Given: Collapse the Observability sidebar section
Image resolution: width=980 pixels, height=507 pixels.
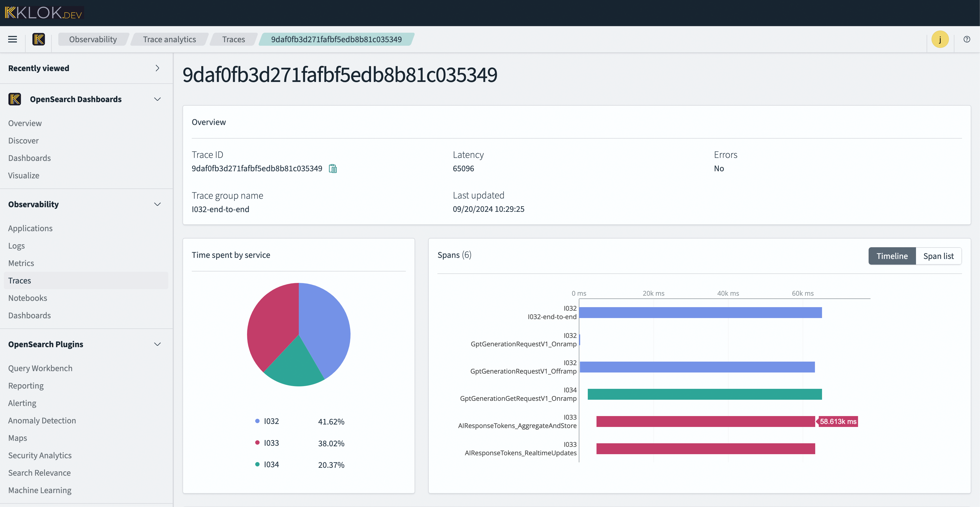Looking at the screenshot, I should (x=157, y=204).
